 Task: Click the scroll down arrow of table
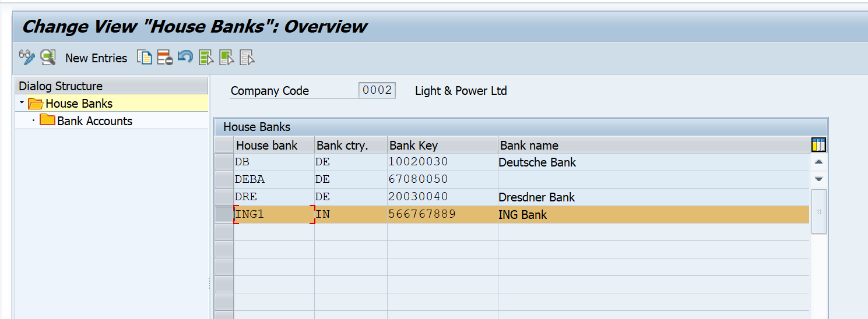point(818,179)
